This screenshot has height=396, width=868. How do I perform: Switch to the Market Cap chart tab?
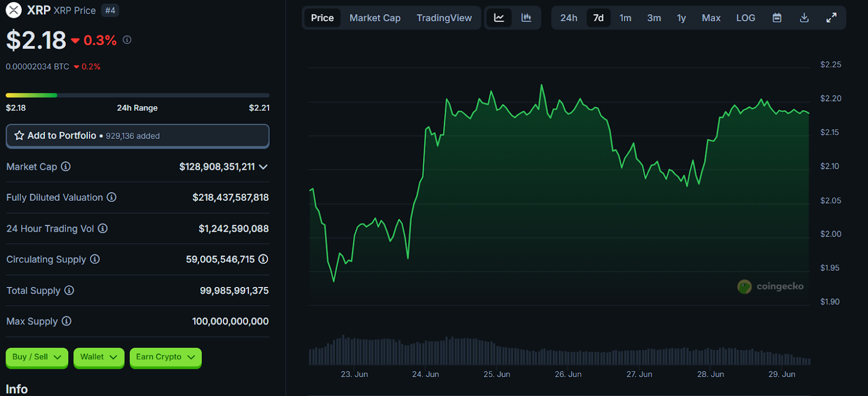click(x=375, y=18)
